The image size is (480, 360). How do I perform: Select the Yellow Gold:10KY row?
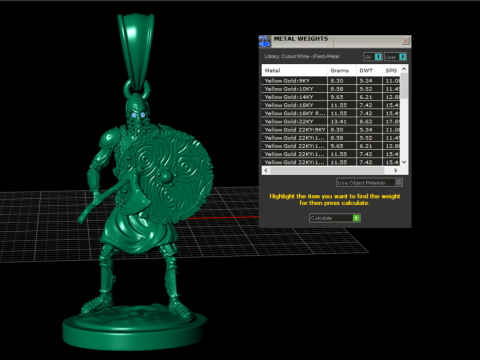pyautogui.click(x=331, y=89)
